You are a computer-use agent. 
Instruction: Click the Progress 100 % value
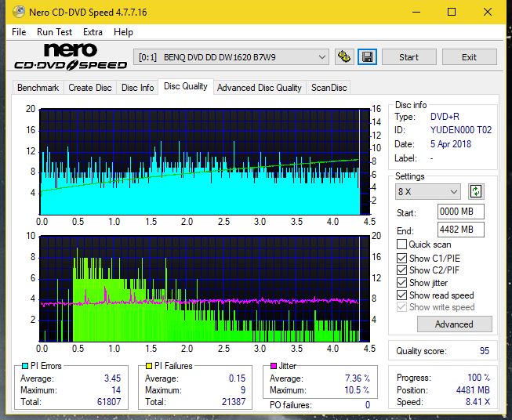coord(479,378)
